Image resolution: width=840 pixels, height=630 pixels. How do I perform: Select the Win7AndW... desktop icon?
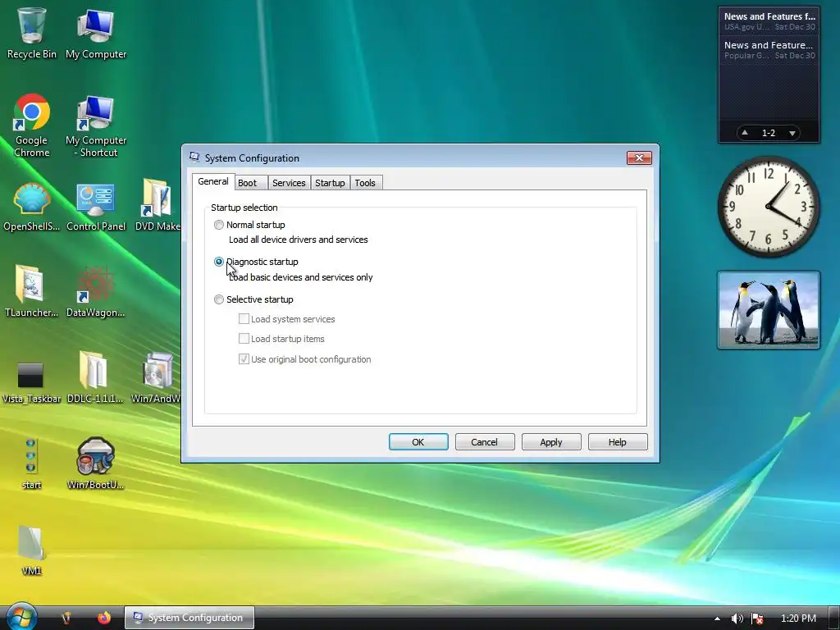click(x=156, y=377)
